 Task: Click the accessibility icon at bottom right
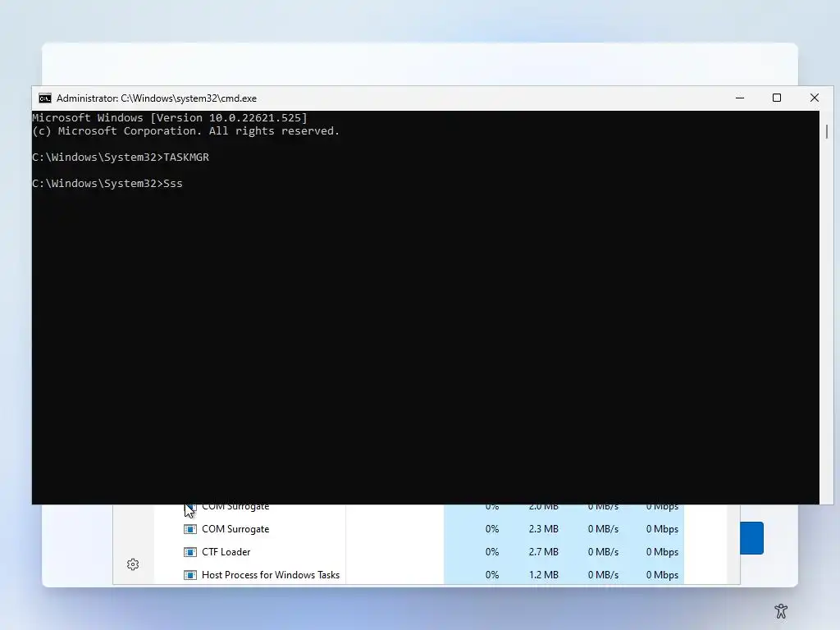pos(781,610)
